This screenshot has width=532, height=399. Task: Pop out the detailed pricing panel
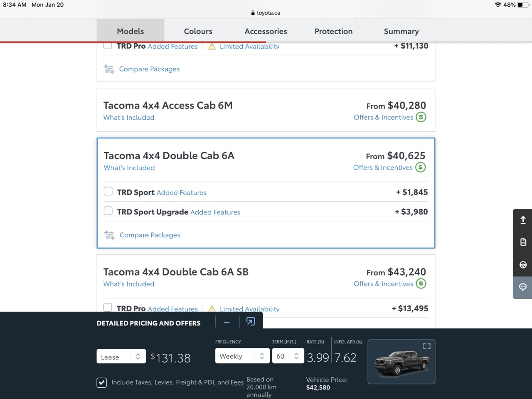point(251,321)
